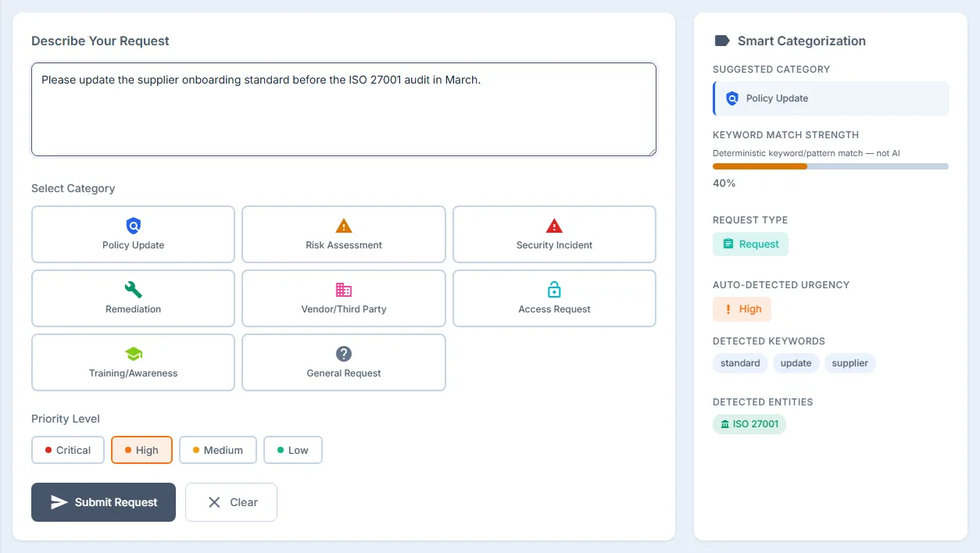Click the 'standard' detected keyword chip

coord(740,363)
